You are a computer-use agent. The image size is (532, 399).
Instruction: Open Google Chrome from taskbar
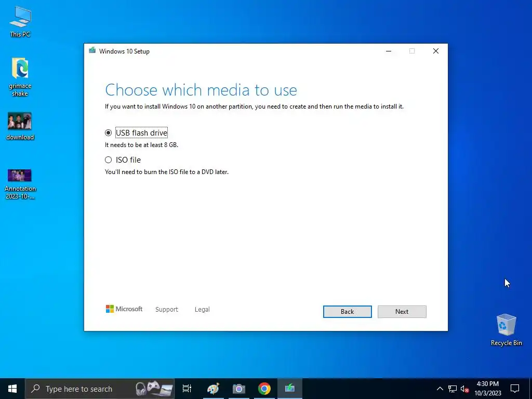[264, 389]
